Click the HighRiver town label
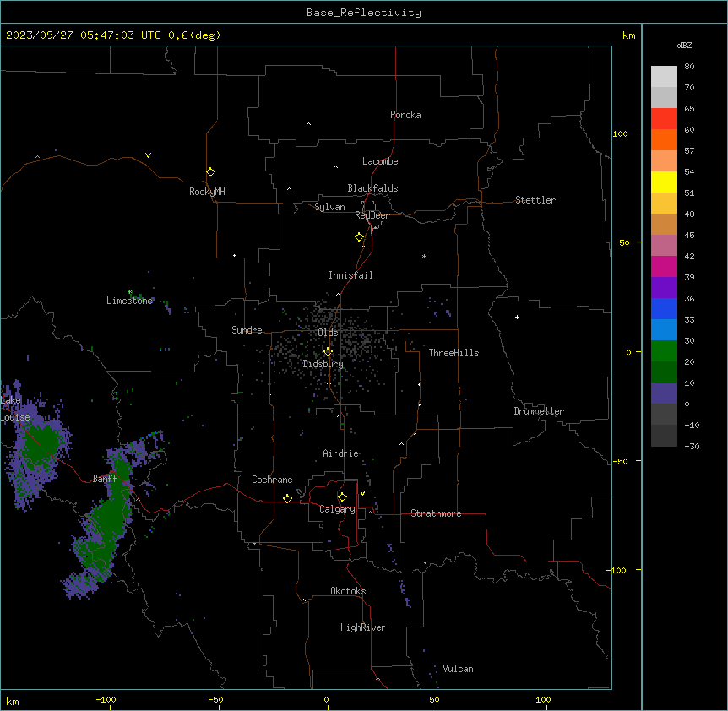 coord(363,627)
